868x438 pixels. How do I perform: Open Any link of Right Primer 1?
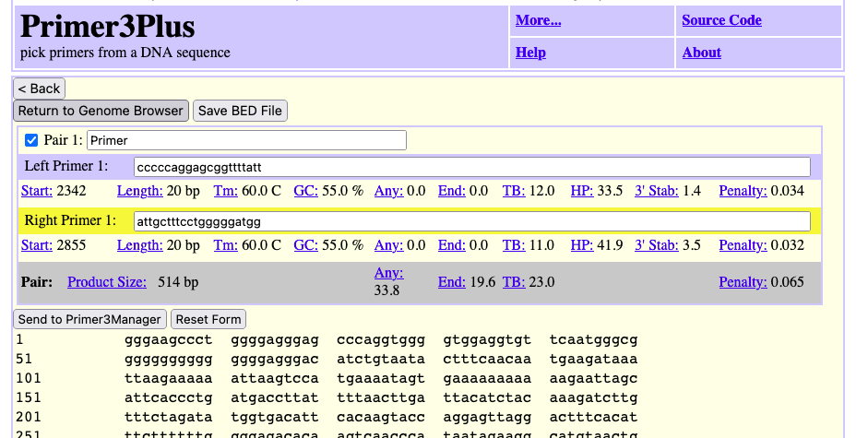pyautogui.click(x=388, y=245)
